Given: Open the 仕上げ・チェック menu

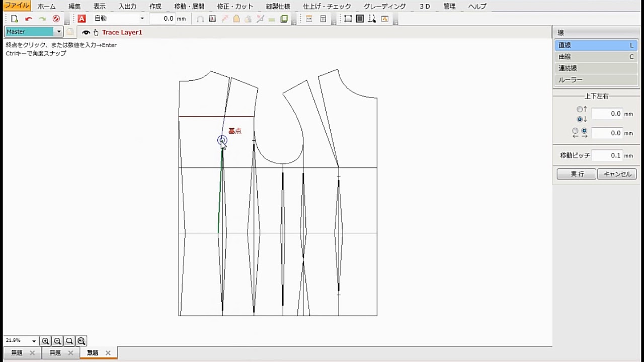Looking at the screenshot, I should [327, 7].
